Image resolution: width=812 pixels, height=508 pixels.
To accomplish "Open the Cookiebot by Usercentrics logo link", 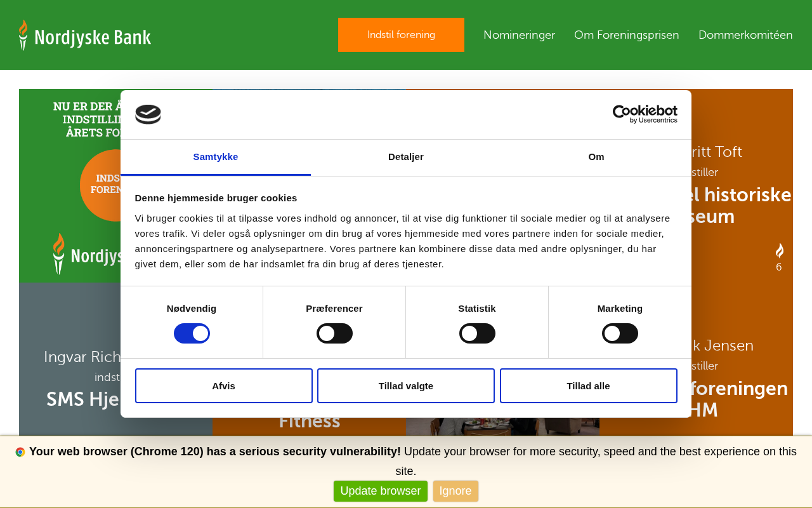I will pyautogui.click(x=645, y=114).
